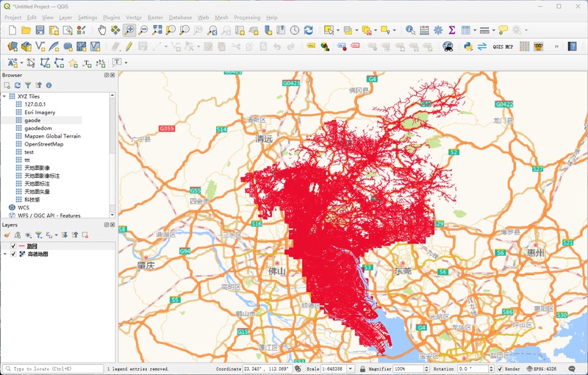Collapse the 高德地图 layer tree arrow
This screenshot has height=375, width=588.
[x=5, y=254]
